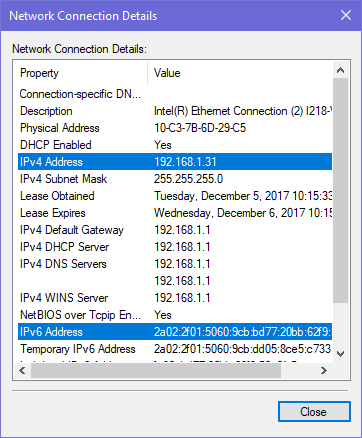Click the horizontal scrollbar right arrow
362x438 pixels.
tap(324, 370)
